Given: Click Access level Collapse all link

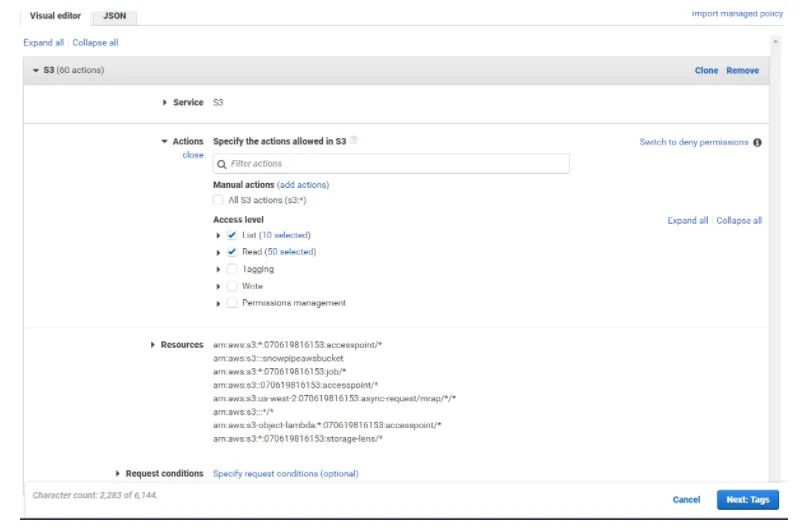Looking at the screenshot, I should [x=739, y=221].
